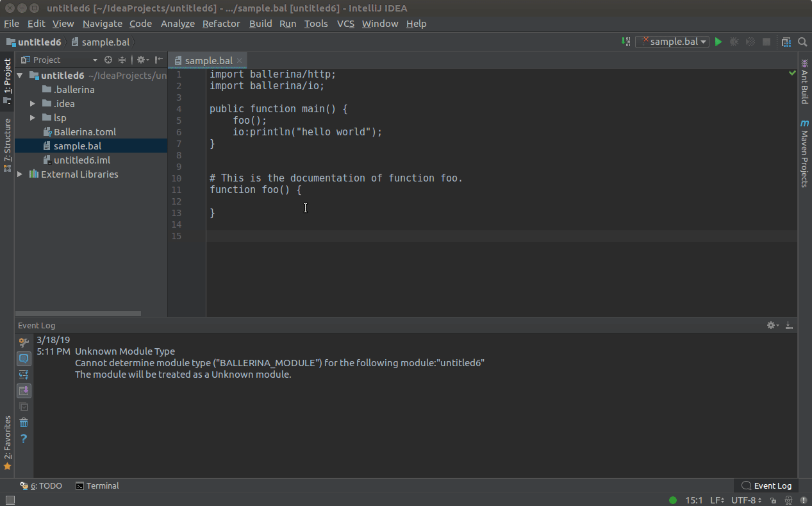
Task: Toggle scroll to end in Event Log
Action: point(24,391)
